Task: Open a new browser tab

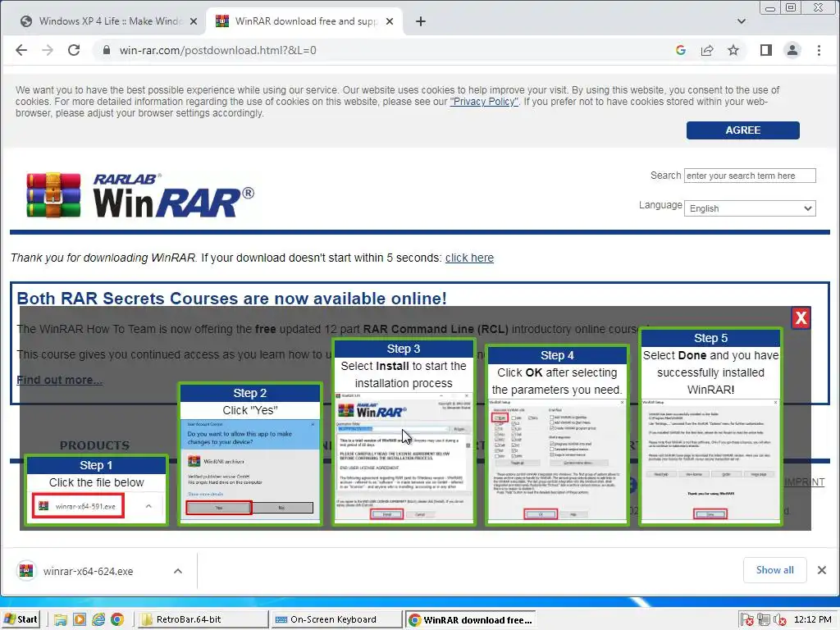Action: (421, 21)
